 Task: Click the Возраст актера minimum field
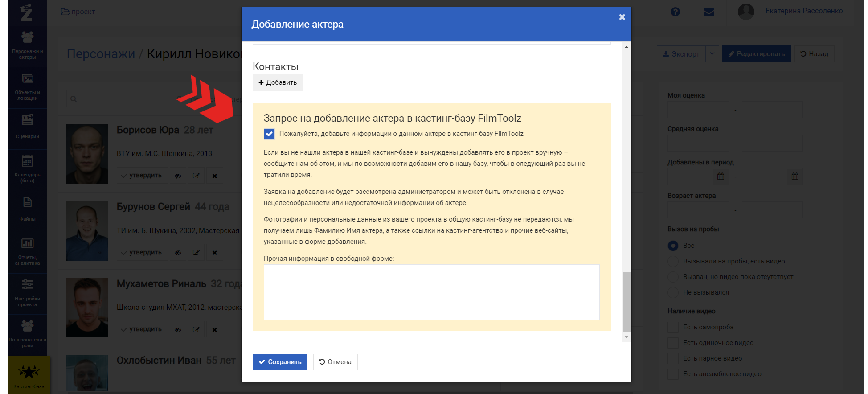click(698, 210)
